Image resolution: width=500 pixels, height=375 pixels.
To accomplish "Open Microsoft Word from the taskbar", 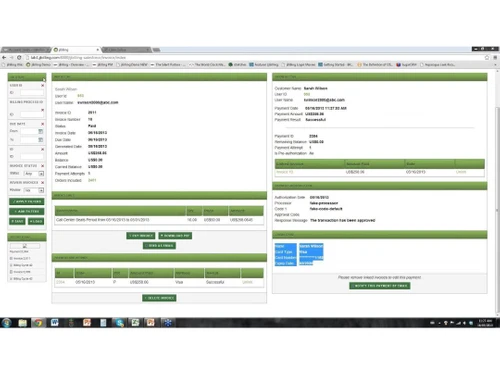I will coord(55,322).
